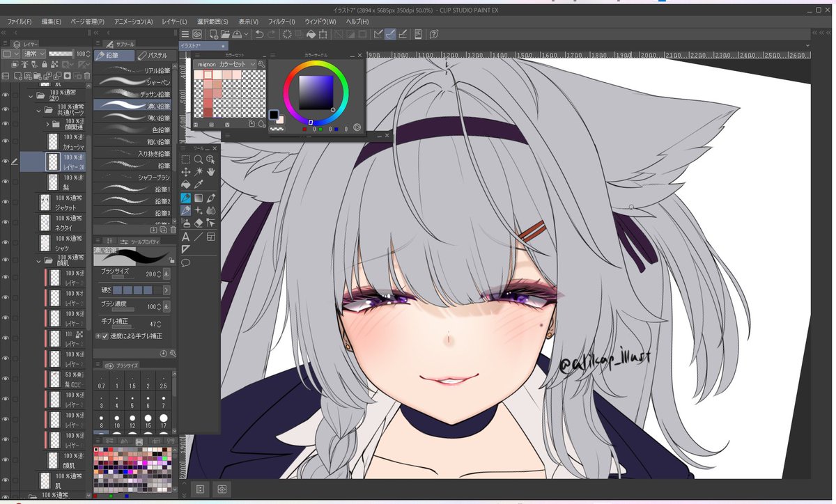
Task: Select the Balloon speech bubble tool
Action: pos(186,262)
